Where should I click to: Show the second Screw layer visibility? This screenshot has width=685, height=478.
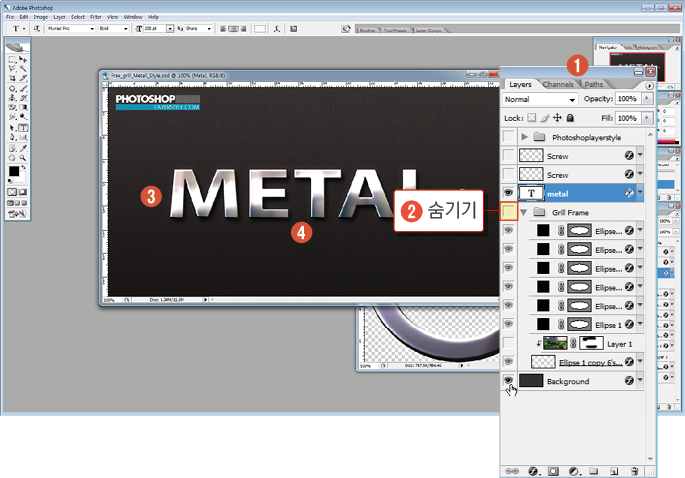pos(509,174)
